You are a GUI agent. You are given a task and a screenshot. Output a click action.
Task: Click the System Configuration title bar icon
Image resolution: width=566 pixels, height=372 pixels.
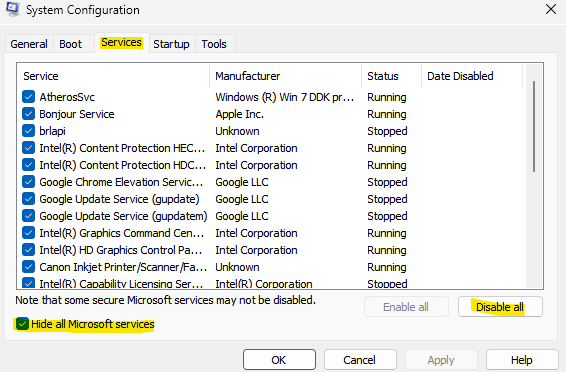pos(12,9)
